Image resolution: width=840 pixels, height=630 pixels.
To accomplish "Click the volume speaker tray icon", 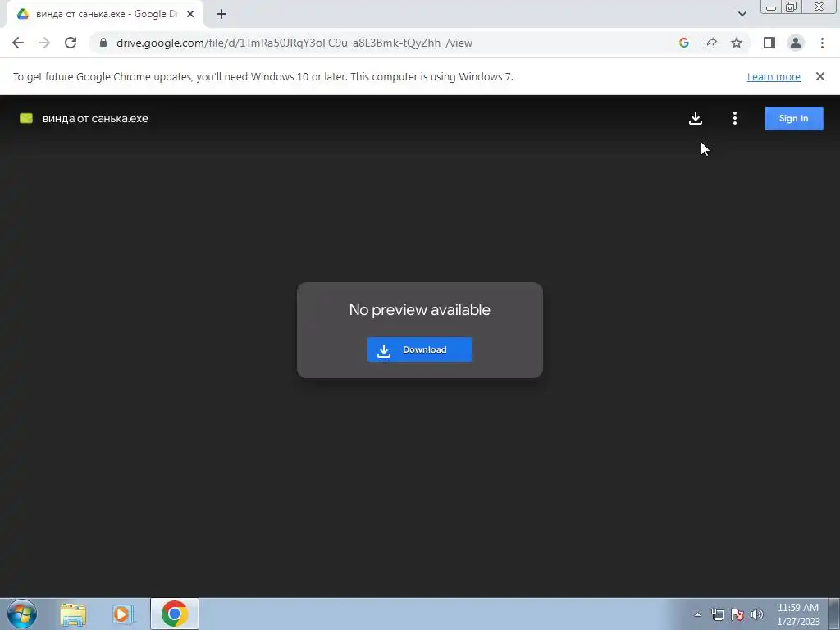I will tap(756, 614).
